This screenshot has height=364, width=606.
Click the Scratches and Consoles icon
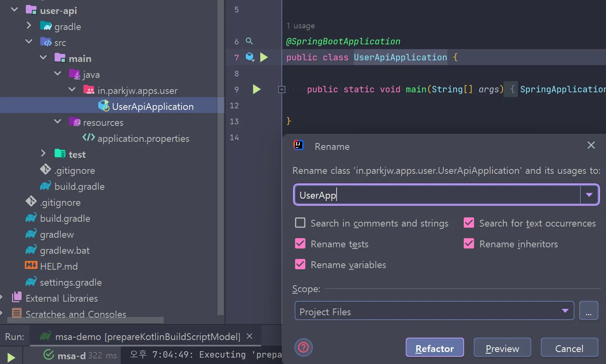pos(17,313)
